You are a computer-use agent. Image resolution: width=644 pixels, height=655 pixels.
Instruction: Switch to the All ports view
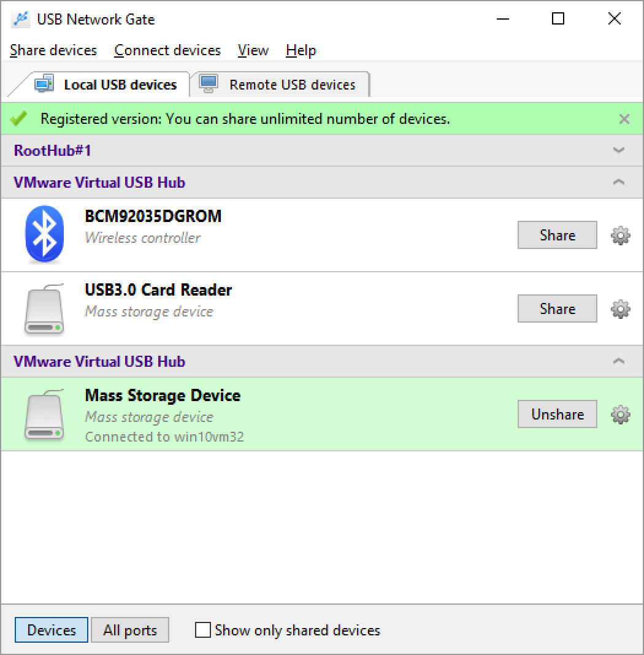pos(129,630)
